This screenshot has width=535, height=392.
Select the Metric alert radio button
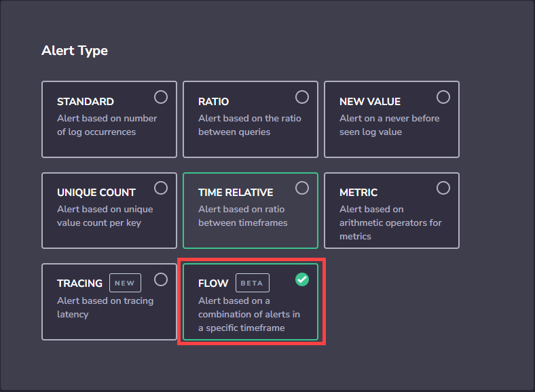point(443,188)
